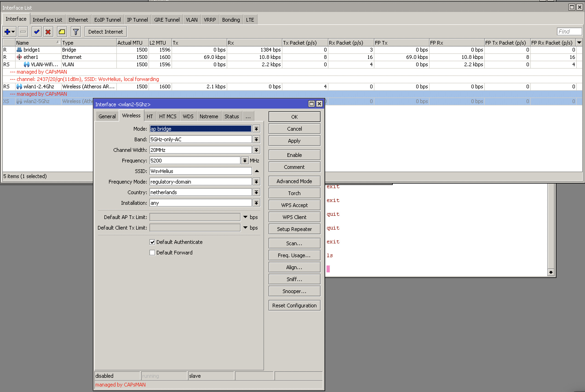Add a new interface with the plus icon

(x=8, y=32)
